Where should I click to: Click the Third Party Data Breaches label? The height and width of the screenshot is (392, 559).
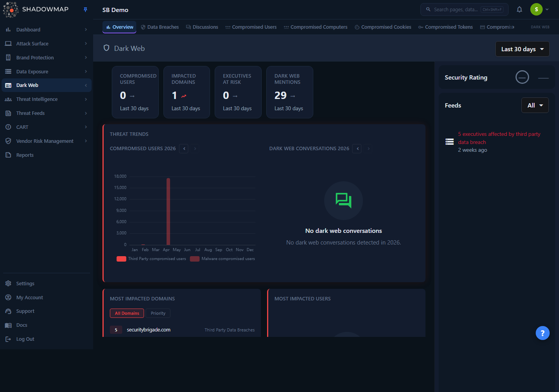click(230, 330)
